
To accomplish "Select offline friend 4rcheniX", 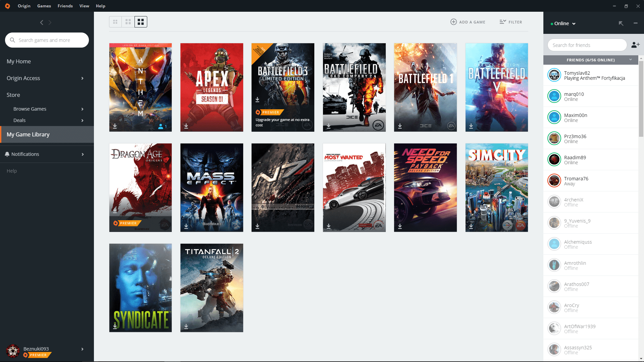I will tap(591, 202).
